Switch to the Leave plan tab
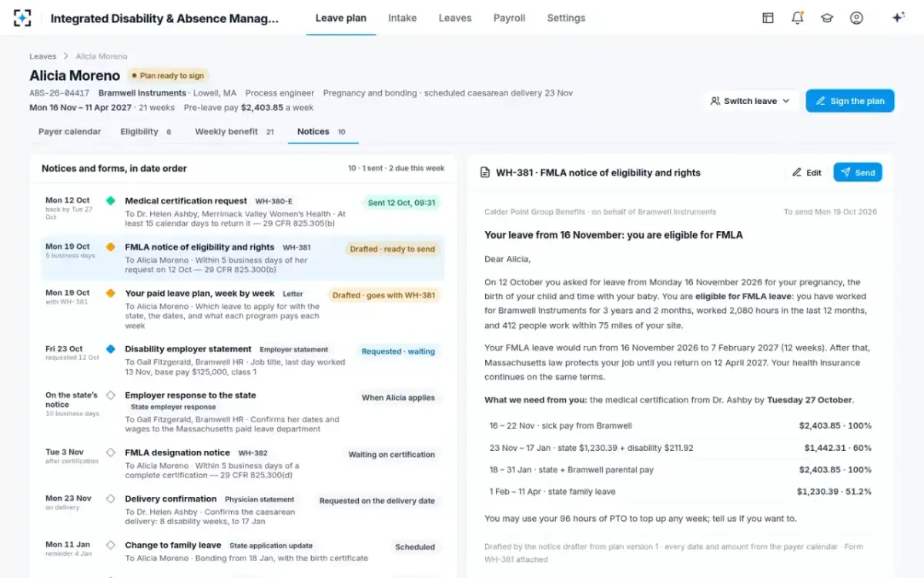924x578 pixels. (x=341, y=18)
